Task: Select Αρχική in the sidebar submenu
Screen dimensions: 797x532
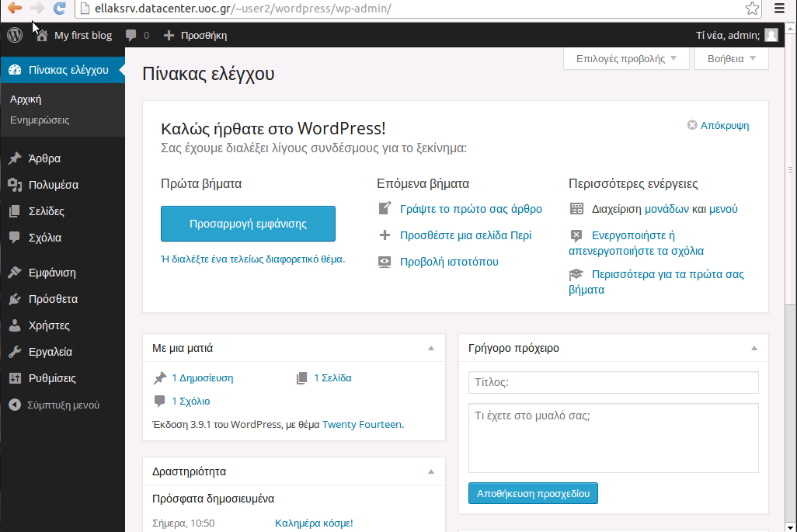Action: (26, 99)
